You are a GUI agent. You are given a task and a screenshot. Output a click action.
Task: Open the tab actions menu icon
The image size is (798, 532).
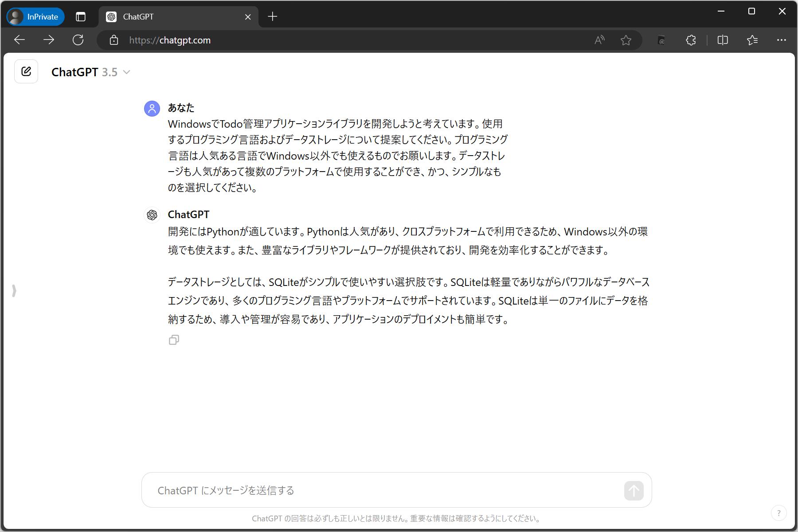pyautogui.click(x=81, y=16)
